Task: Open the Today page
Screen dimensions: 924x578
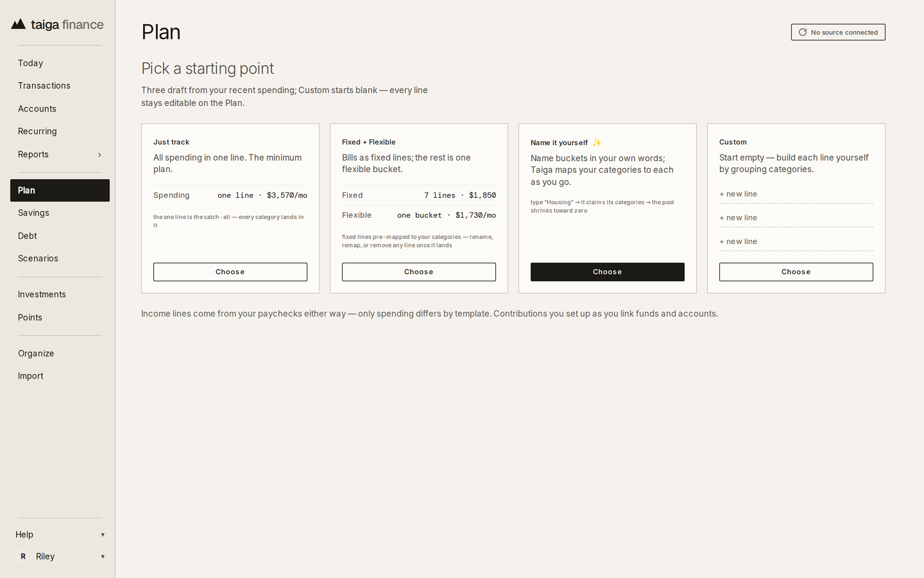Action: point(60,63)
